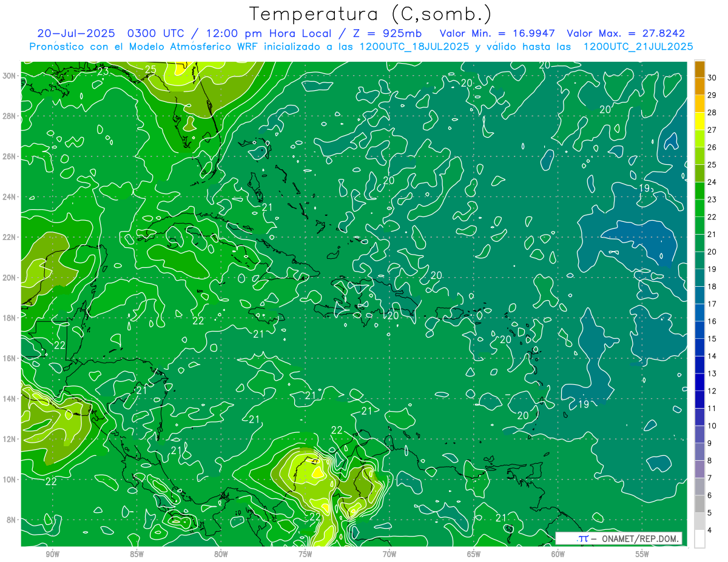Click the colorbar tick label 4
The image size is (728, 562).
[x=710, y=530]
